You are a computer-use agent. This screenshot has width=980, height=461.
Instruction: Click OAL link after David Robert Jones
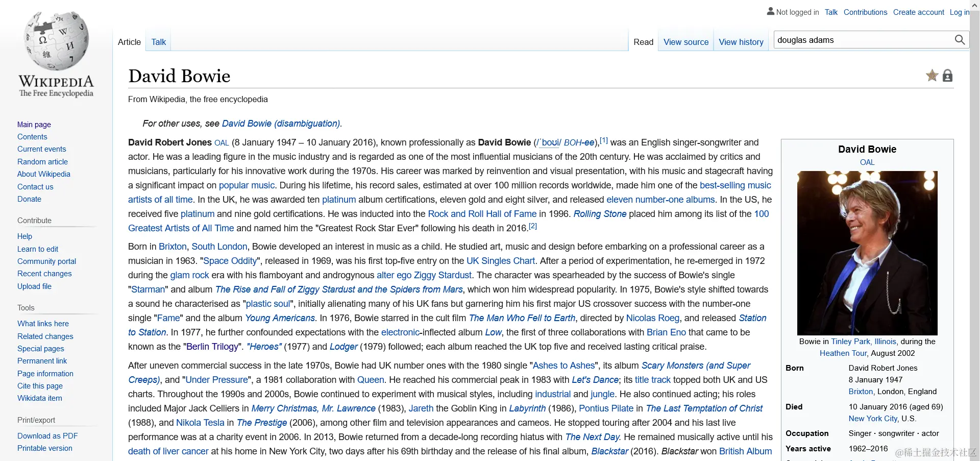222,143
